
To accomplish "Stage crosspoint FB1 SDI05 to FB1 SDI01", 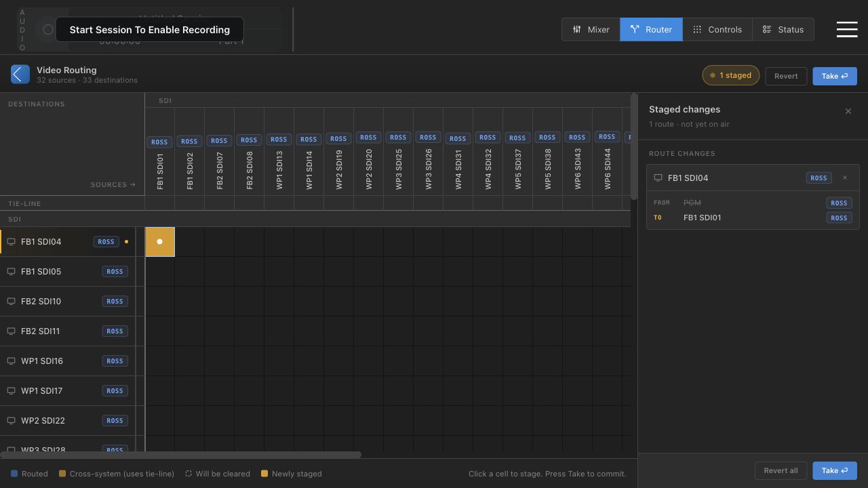I will pos(160,272).
